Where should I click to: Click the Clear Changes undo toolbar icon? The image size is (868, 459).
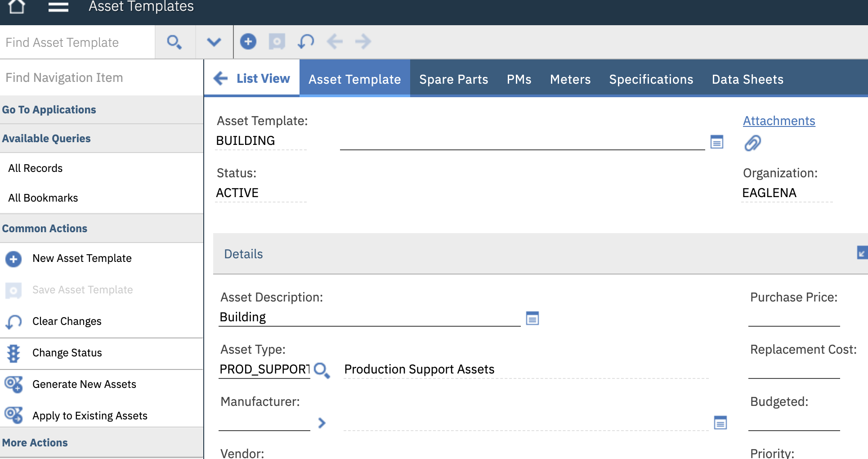(306, 42)
